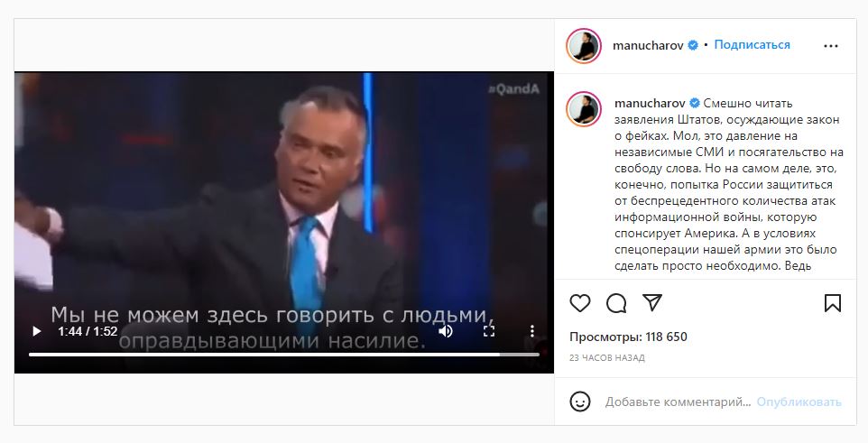Click the 'Опубликовать' button
The height and width of the screenshot is (443, 868).
(799, 402)
